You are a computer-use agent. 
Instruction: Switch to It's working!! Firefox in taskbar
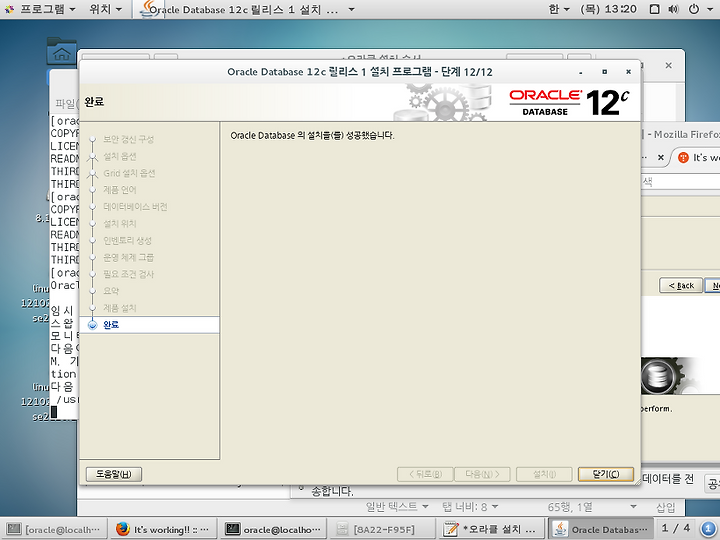(163, 529)
